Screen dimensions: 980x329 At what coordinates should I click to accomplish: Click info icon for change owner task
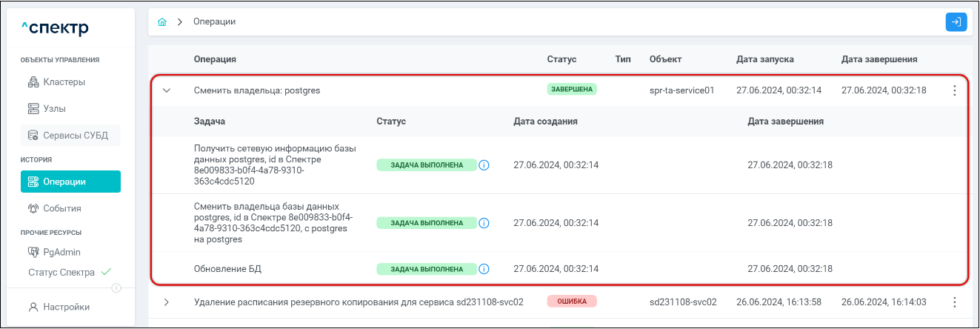click(484, 223)
